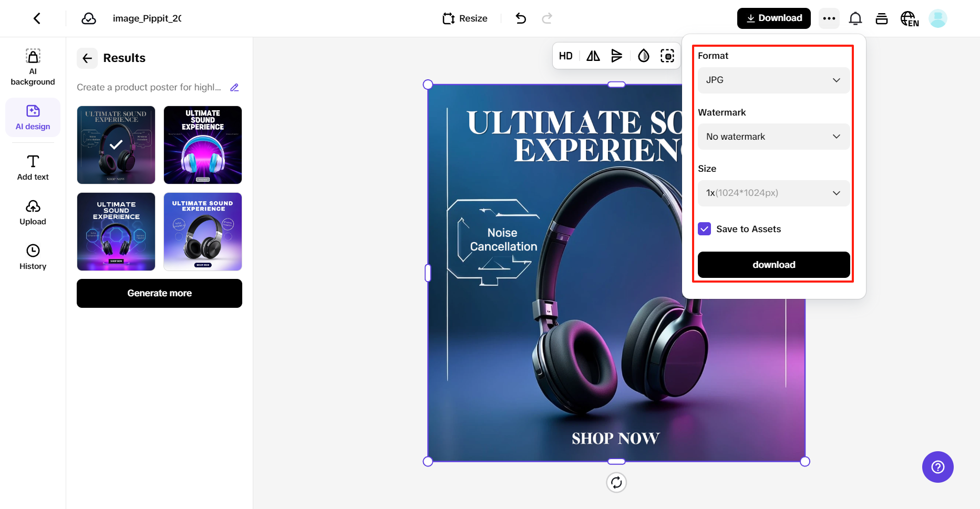
Task: Click the "ULTIMATE SOUND EXPERIENCE" poster headline
Action: click(574, 137)
